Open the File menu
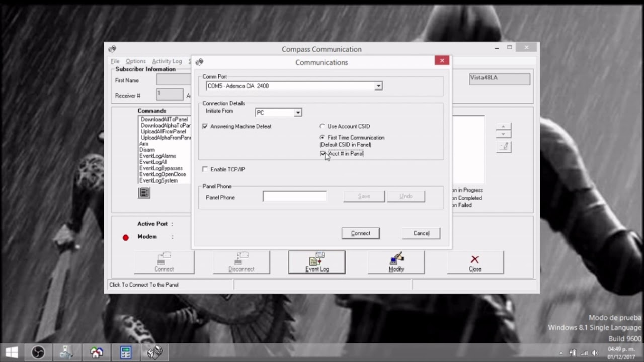The image size is (644, 362). [115, 61]
